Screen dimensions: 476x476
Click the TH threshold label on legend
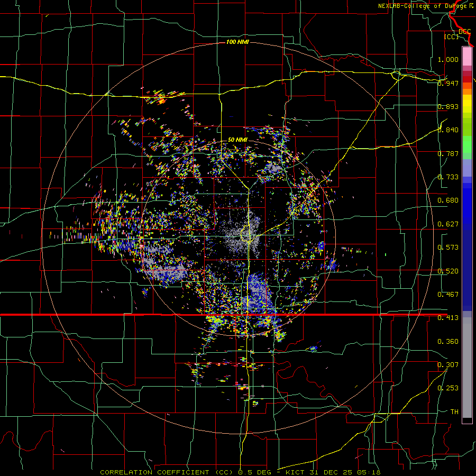[454, 411]
